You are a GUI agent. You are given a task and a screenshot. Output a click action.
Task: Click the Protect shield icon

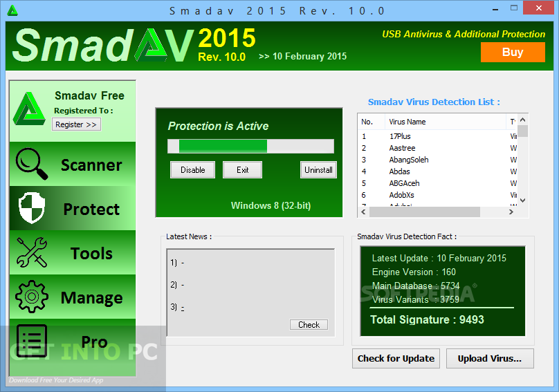click(32, 208)
